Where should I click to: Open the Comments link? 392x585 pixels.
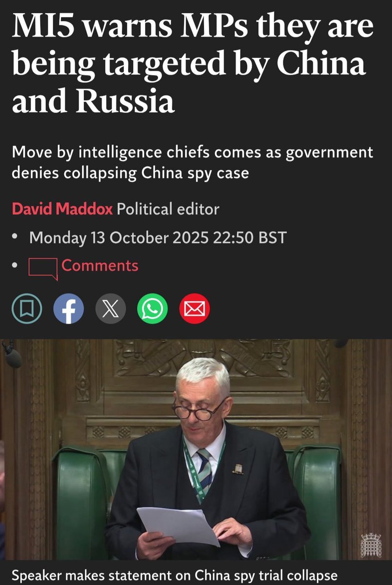pos(100,266)
